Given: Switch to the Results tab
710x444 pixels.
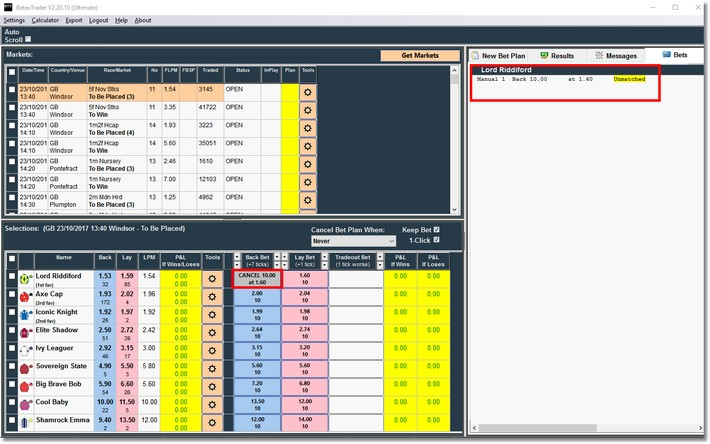Looking at the screenshot, I should (556, 56).
